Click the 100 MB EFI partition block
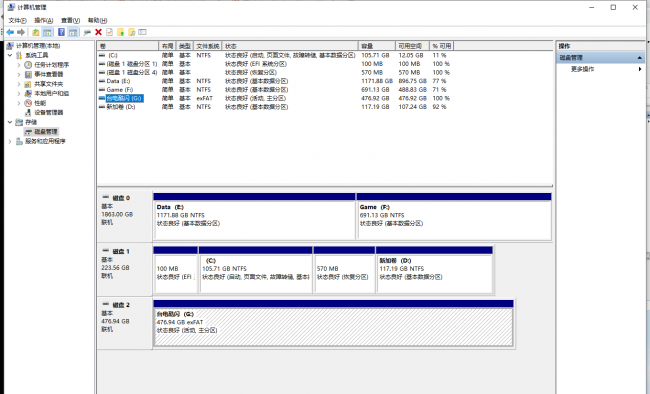Screen dimensions: 650x394 175,270
